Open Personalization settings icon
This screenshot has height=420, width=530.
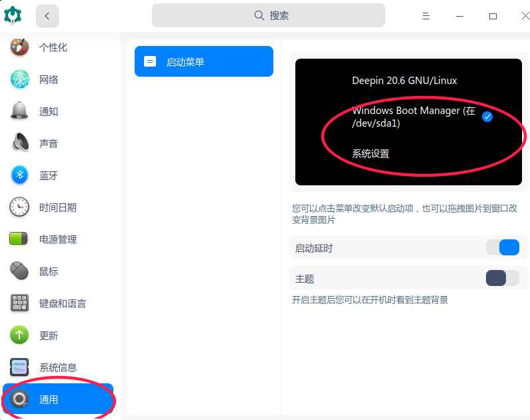coord(19,47)
